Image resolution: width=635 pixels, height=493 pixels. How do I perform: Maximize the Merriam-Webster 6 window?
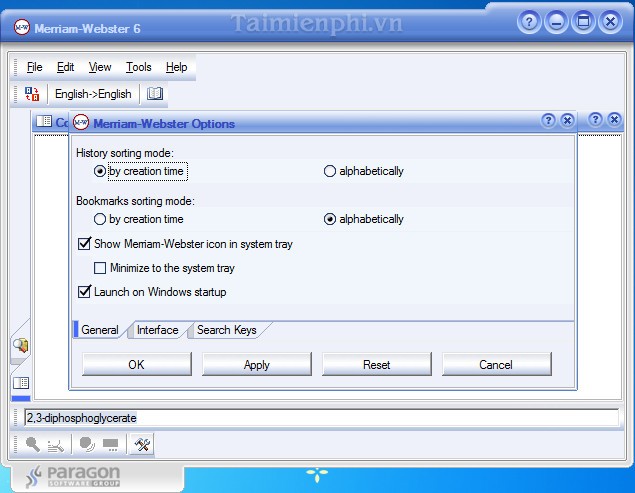(x=583, y=21)
